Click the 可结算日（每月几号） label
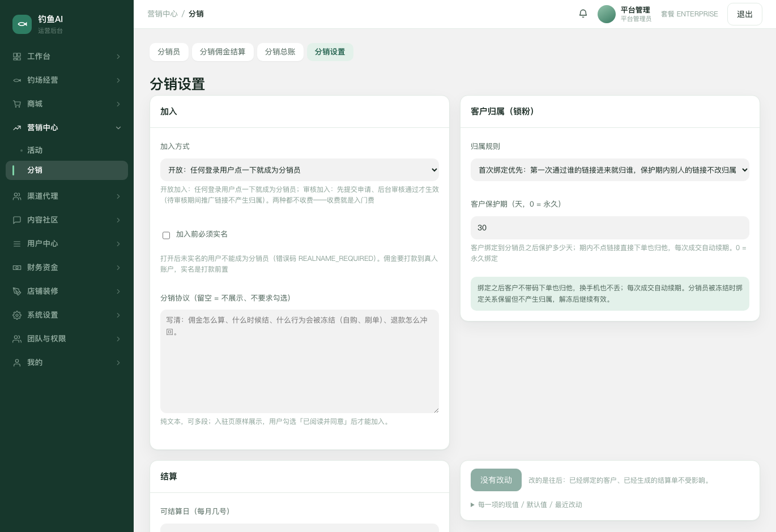The width and height of the screenshot is (776, 532). (x=195, y=512)
